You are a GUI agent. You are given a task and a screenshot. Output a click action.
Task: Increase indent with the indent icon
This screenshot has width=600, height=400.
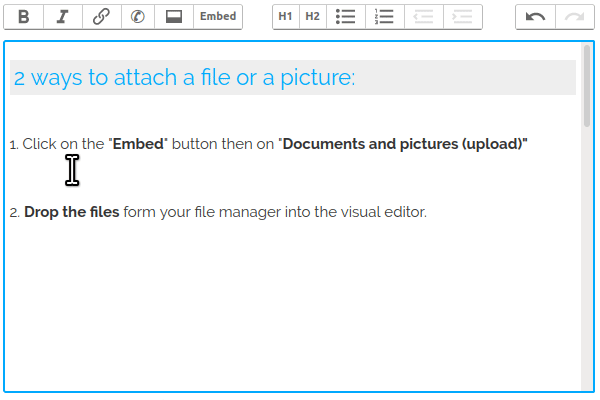coord(462,17)
